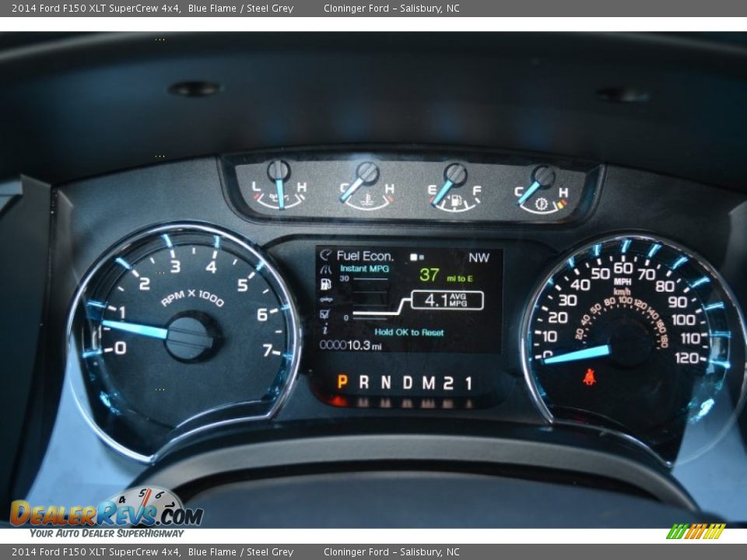The height and width of the screenshot is (560, 747).
Task: Select the Fuel Econ. gauge icon
Action: click(x=325, y=254)
